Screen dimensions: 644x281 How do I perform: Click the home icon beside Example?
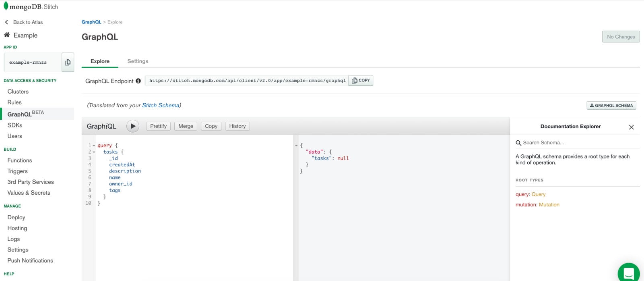(7, 35)
